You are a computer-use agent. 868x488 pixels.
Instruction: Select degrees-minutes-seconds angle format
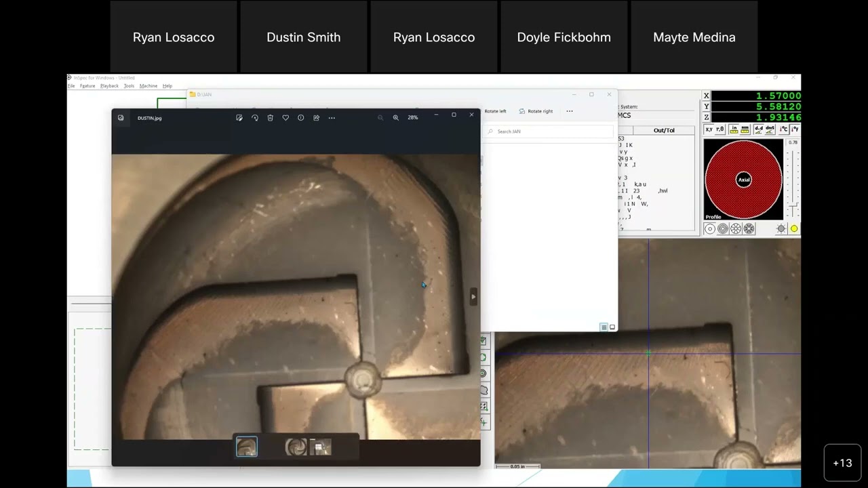pos(770,129)
